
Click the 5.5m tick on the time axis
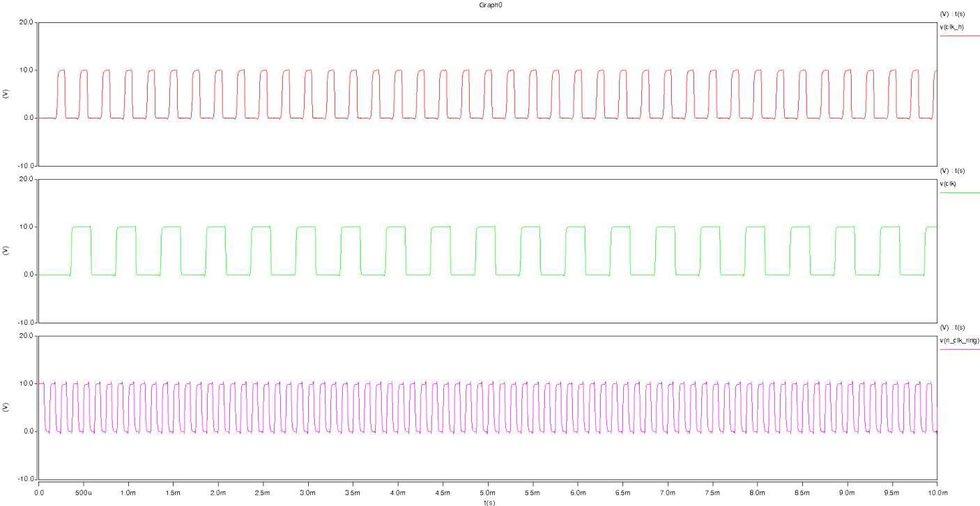[533, 492]
